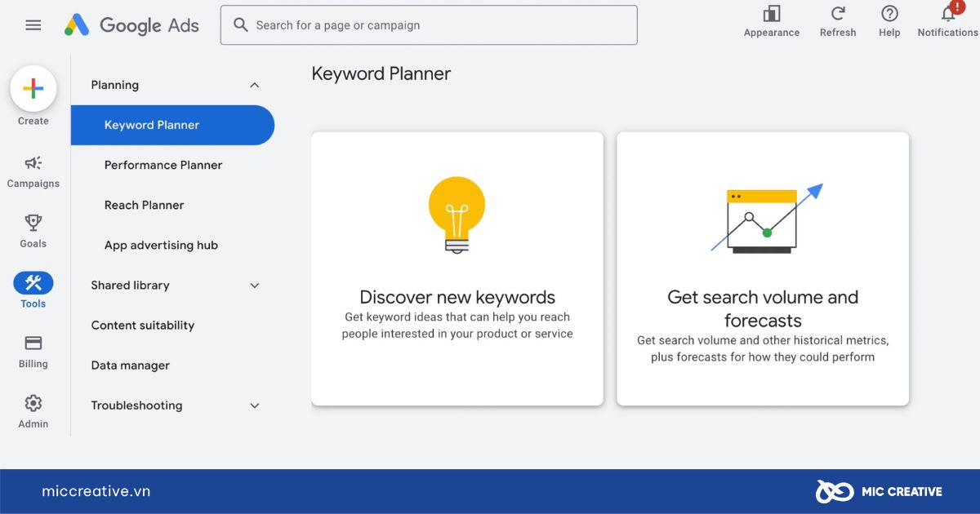
Task: View Notifications bell icon
Action: click(x=948, y=14)
